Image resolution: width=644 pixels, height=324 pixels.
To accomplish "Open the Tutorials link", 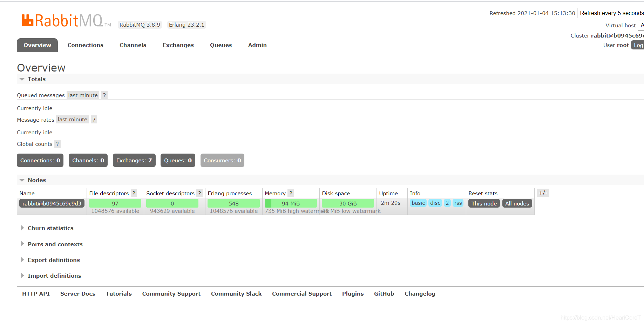I will click(x=119, y=294).
